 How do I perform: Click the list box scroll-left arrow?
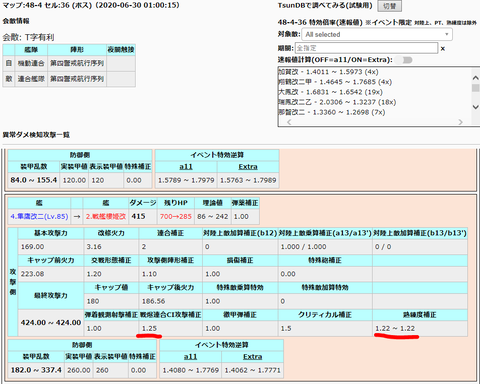coord(289,122)
